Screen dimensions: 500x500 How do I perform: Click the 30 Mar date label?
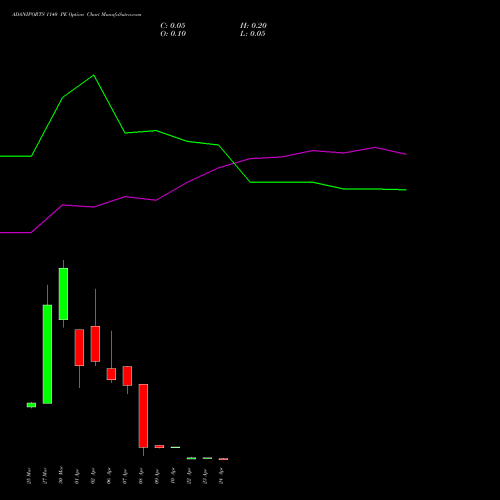click(x=61, y=476)
